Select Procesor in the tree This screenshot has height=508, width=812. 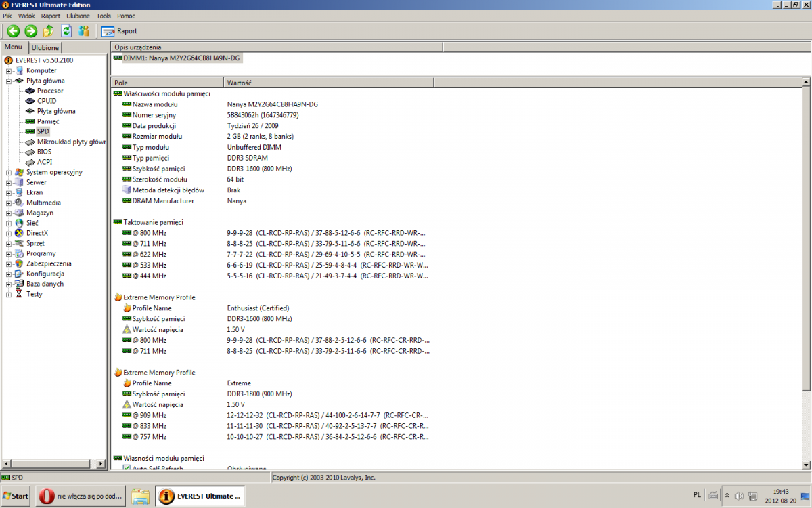[50, 91]
